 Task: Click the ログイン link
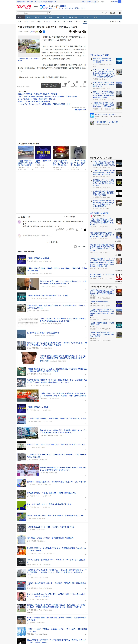coord(52,8)
